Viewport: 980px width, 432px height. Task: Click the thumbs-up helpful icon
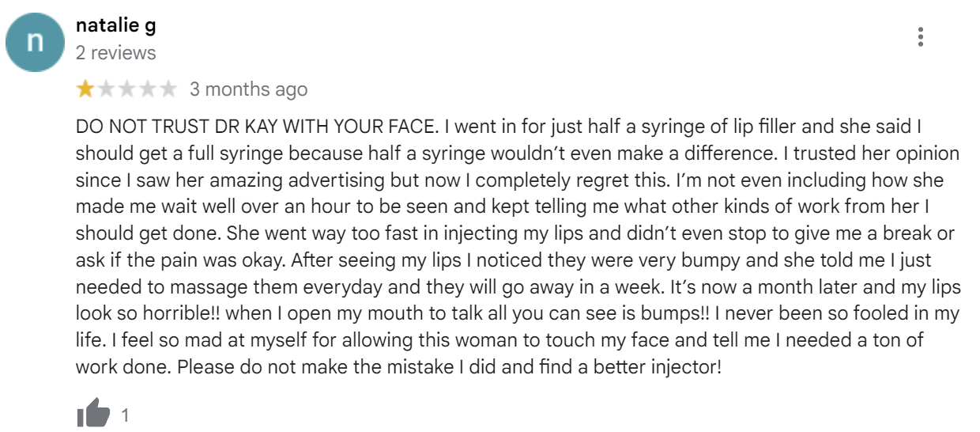pos(92,415)
